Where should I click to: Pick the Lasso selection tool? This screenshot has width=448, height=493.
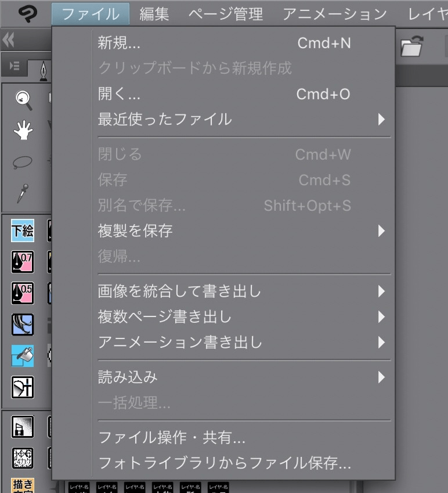[22, 162]
